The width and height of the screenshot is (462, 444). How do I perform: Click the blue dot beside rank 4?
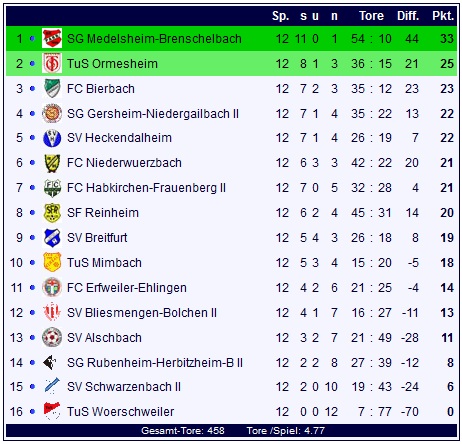(32, 114)
